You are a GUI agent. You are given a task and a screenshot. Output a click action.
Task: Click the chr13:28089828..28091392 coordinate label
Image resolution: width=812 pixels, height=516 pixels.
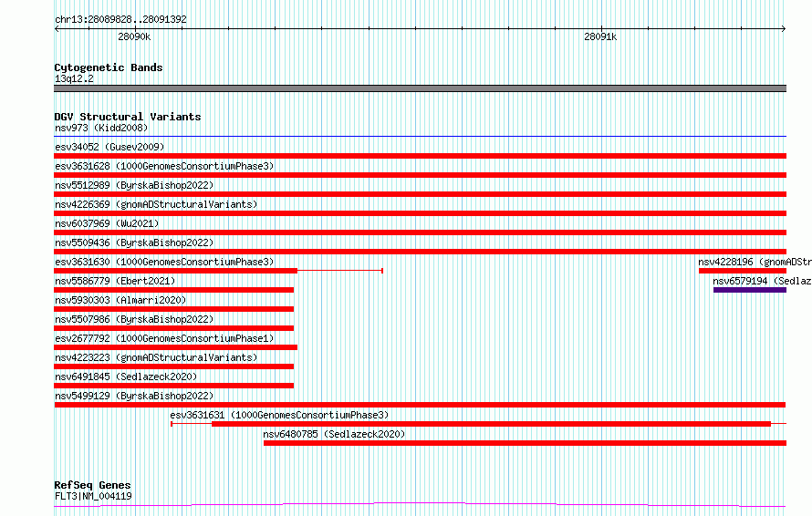coord(120,19)
